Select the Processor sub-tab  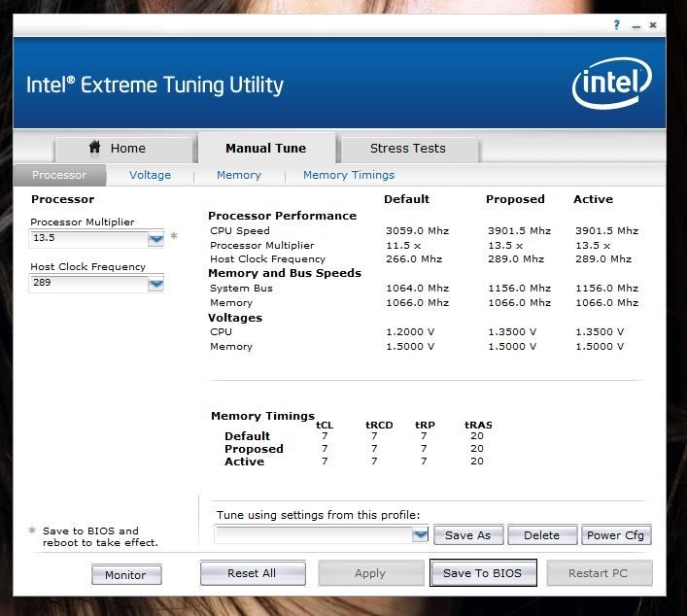tap(59, 175)
